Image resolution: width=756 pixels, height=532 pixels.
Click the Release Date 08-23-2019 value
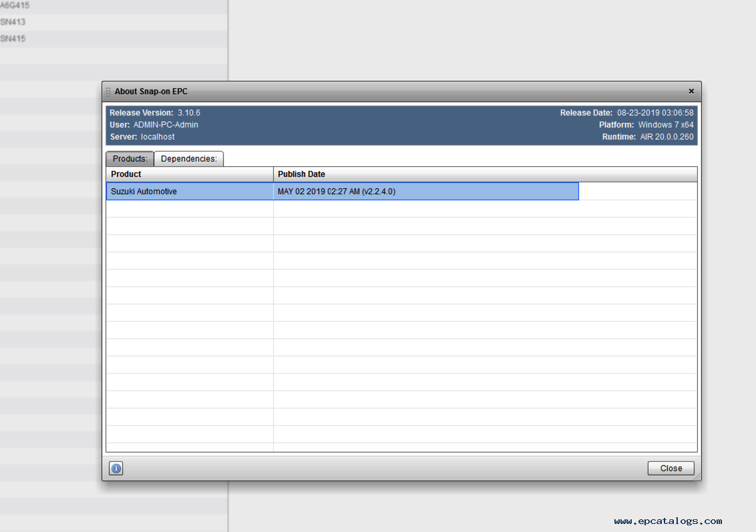click(x=655, y=113)
